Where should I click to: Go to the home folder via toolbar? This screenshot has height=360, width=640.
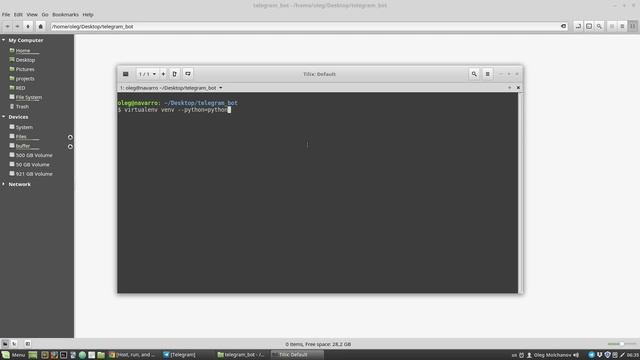point(40,26)
